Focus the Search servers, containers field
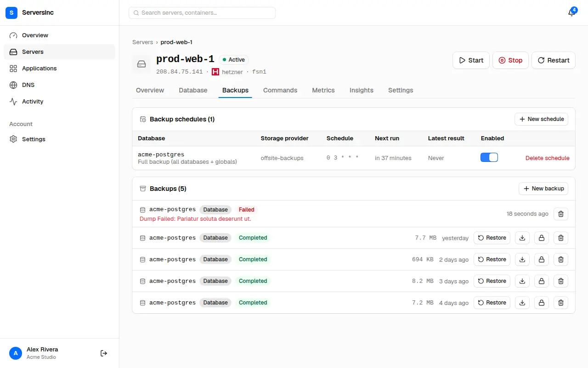The width and height of the screenshot is (588, 368). coord(202,13)
